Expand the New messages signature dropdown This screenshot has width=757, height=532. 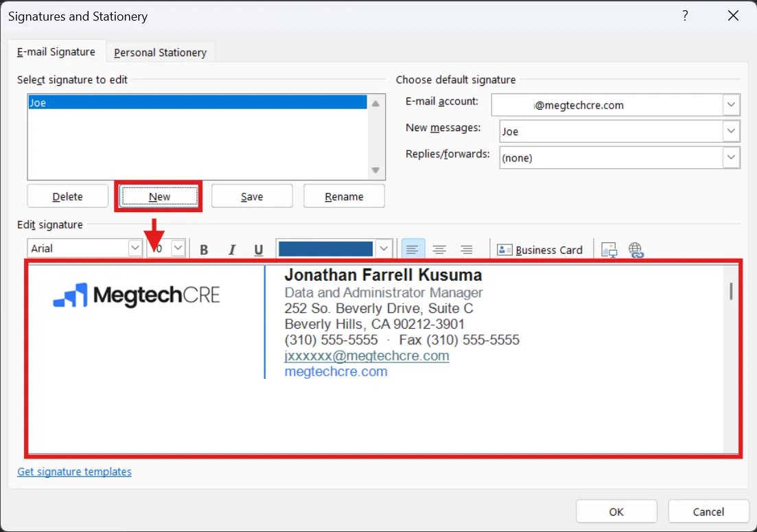point(731,131)
